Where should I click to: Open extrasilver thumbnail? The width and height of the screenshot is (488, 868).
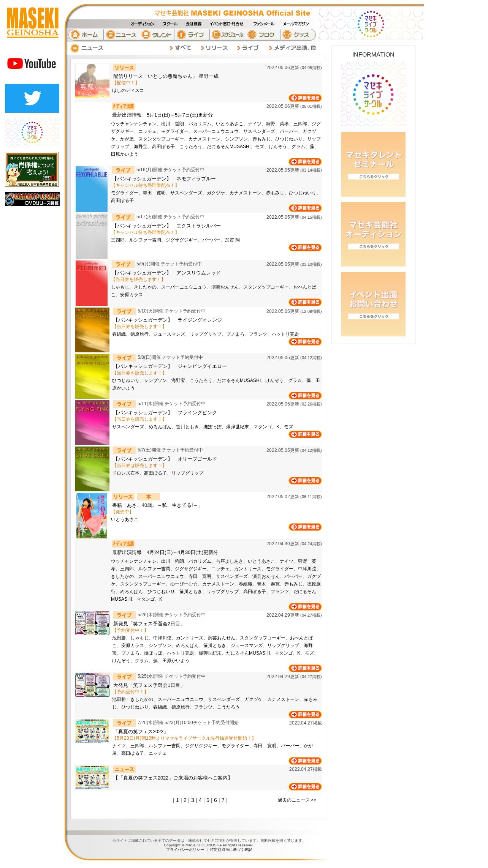(92, 236)
